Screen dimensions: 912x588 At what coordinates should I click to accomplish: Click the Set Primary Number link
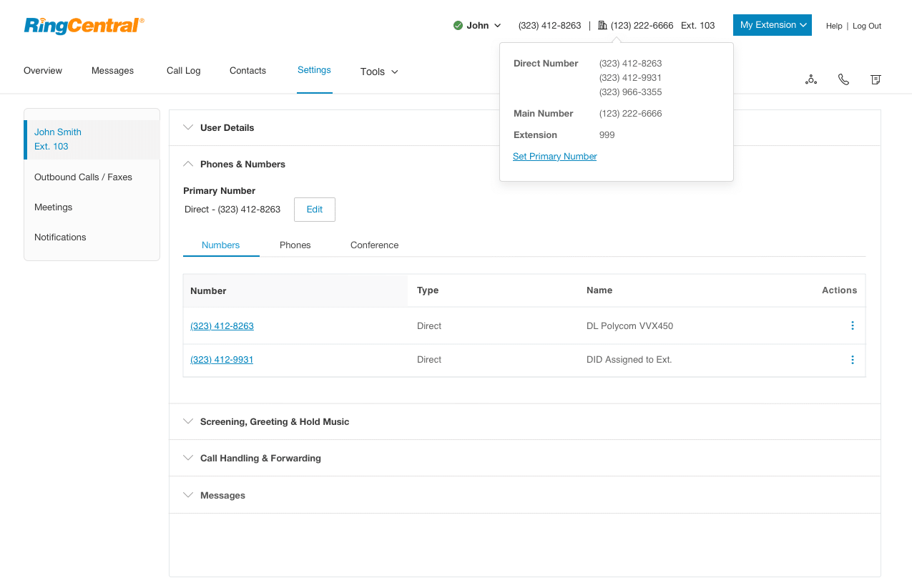[554, 157]
